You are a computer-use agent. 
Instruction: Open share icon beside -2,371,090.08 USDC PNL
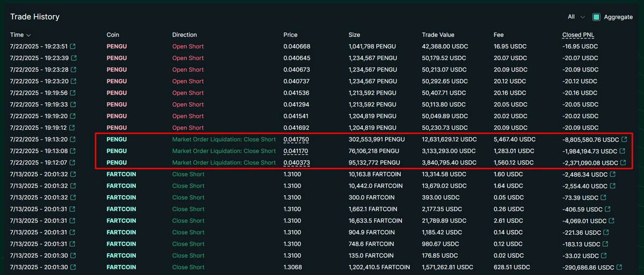[x=624, y=163]
